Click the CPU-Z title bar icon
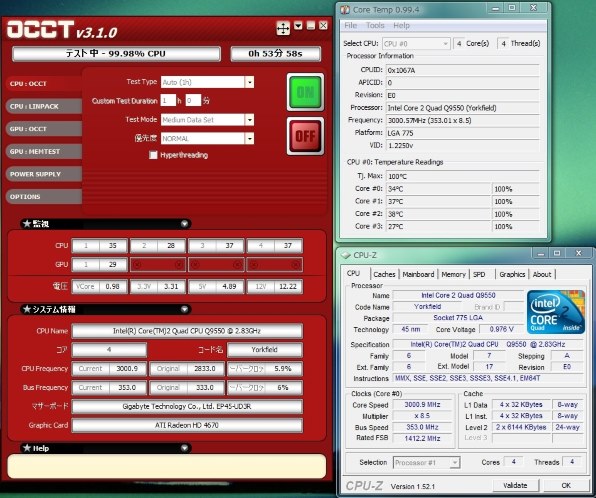 pos(346,255)
